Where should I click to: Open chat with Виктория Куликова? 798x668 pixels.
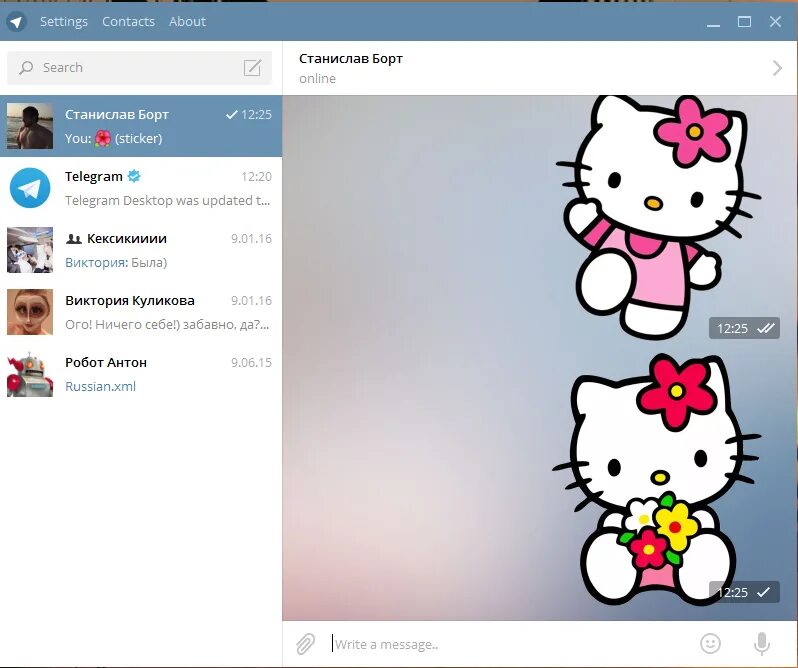click(x=141, y=312)
